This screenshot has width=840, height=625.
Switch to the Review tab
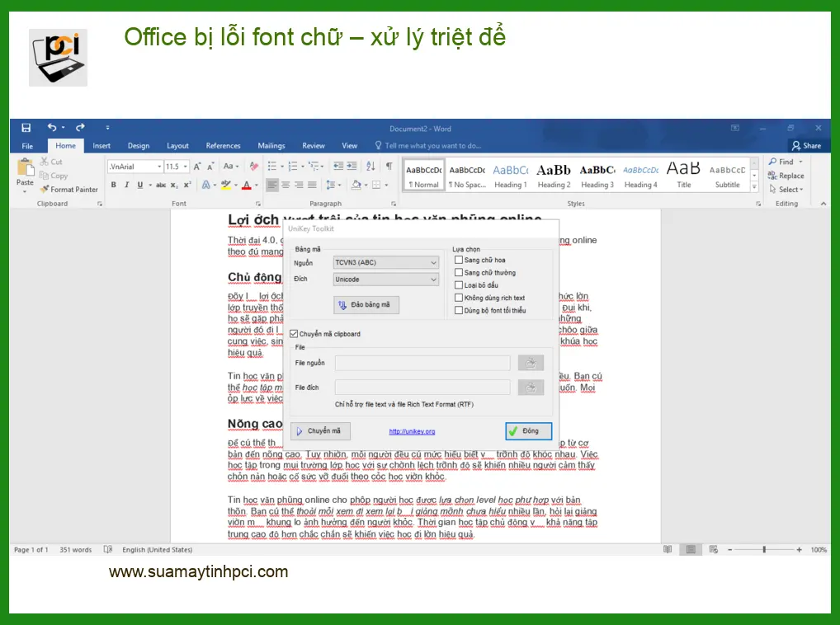pos(314,146)
